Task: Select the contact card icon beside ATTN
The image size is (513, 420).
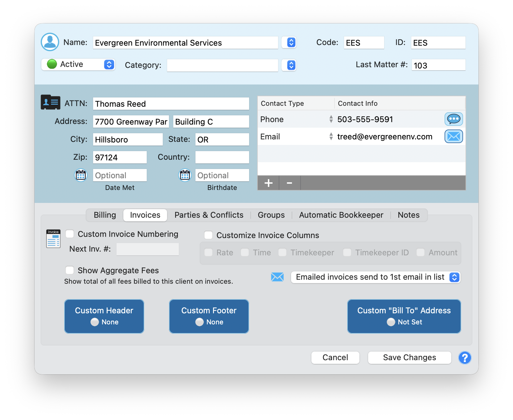Action: click(50, 102)
